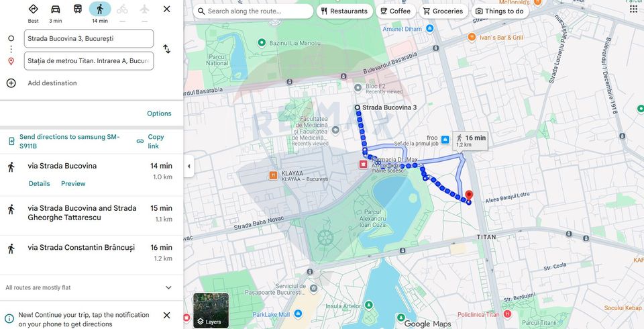Open the Google apps grid

[633, 9]
